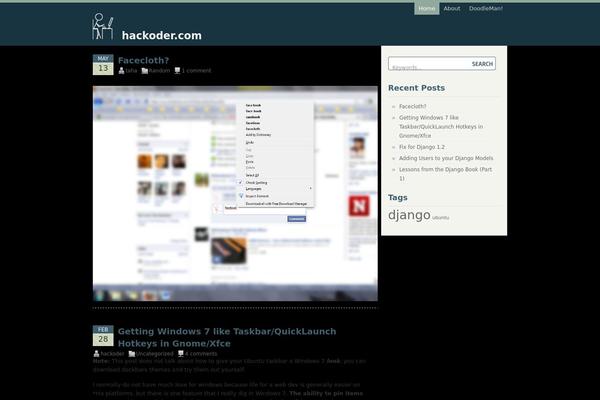Select the ubuntu tag

[x=440, y=217]
